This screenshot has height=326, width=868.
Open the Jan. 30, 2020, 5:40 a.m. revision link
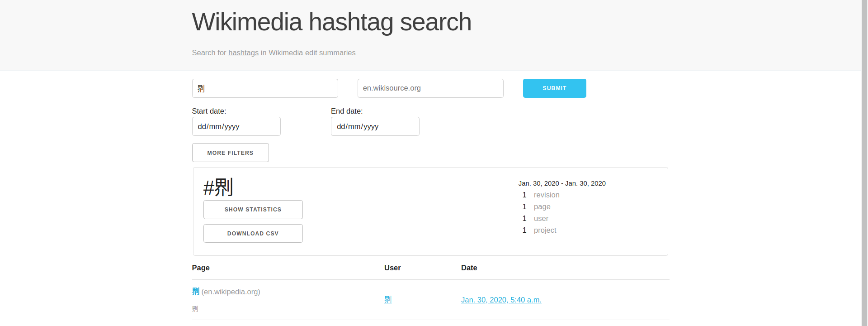pos(501,300)
